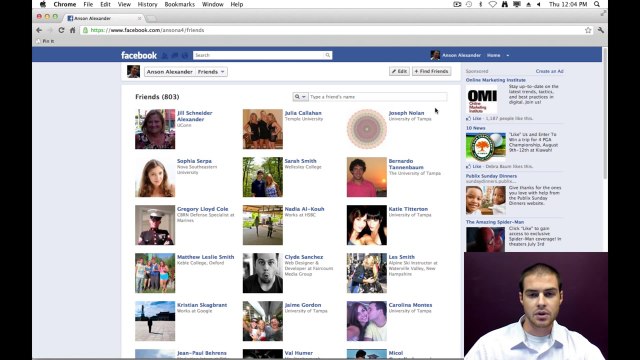Click the Anson Alexander name in the header
The image size is (640, 360).
click(461, 55)
